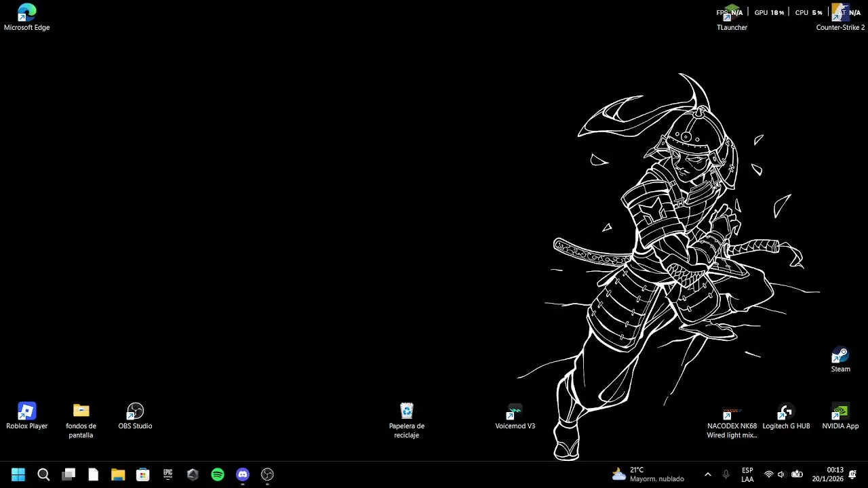
Task: Open Microsoft Store from the taskbar
Action: (x=143, y=474)
